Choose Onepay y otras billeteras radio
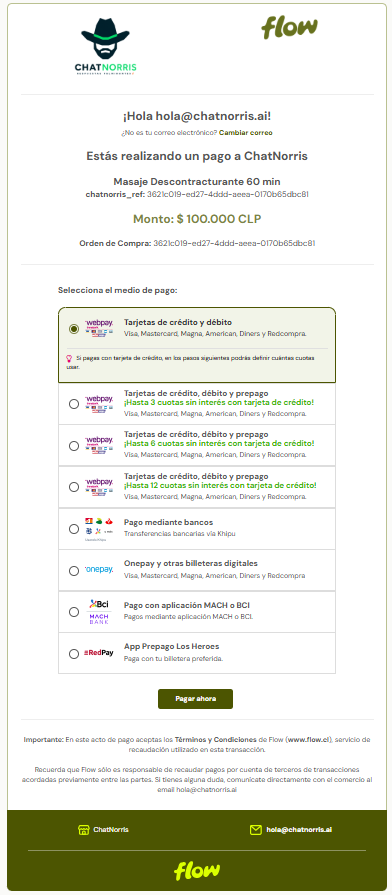The height and width of the screenshot is (895, 392). pos(74,570)
